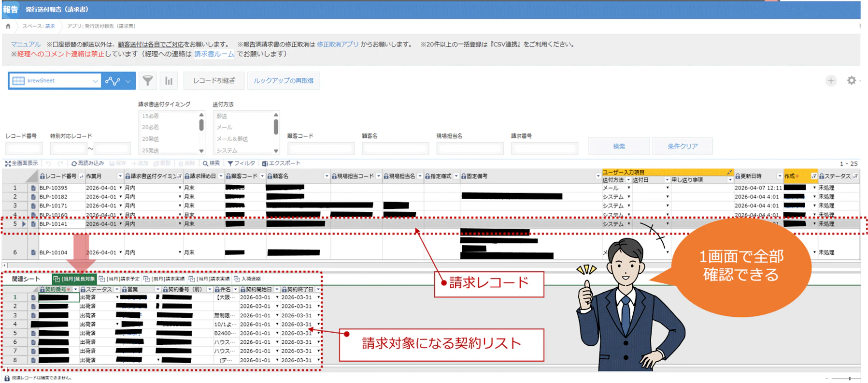The width and height of the screenshot is (868, 383).
Task: Open the krewSheet view selector dropdown
Action: point(55,81)
